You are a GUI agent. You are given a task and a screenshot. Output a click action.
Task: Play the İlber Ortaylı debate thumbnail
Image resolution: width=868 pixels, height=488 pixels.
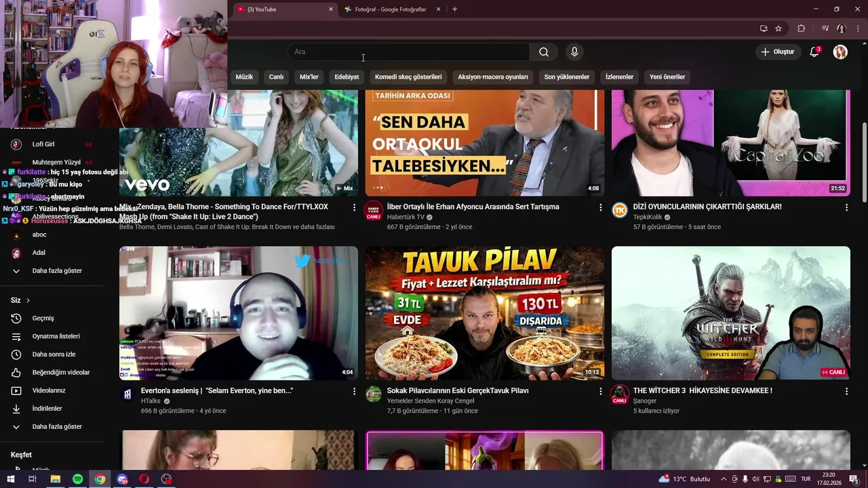click(485, 143)
